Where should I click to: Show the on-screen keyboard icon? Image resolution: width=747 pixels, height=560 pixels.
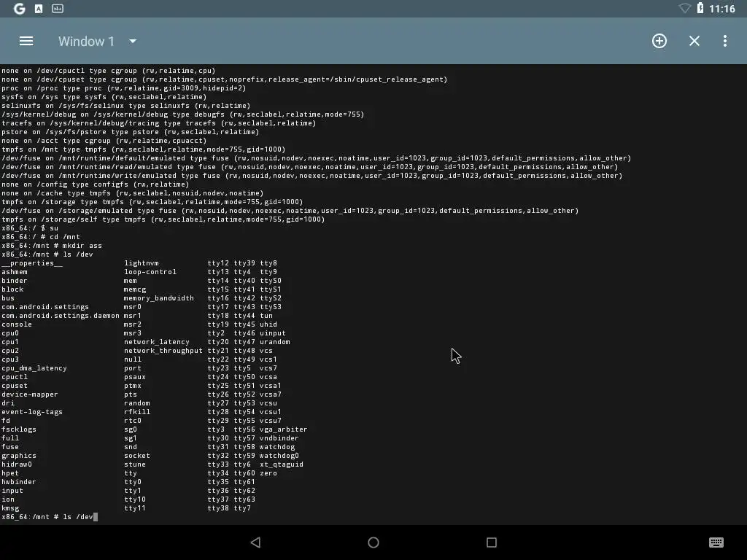coord(716,542)
